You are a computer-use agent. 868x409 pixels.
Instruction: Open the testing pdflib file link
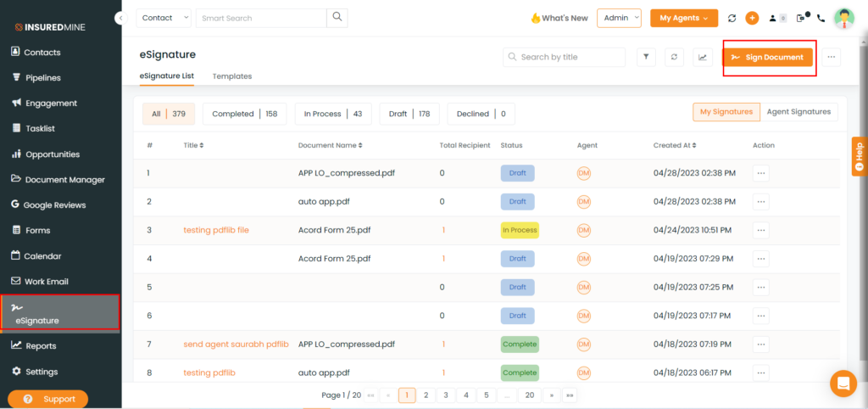pyautogui.click(x=216, y=230)
